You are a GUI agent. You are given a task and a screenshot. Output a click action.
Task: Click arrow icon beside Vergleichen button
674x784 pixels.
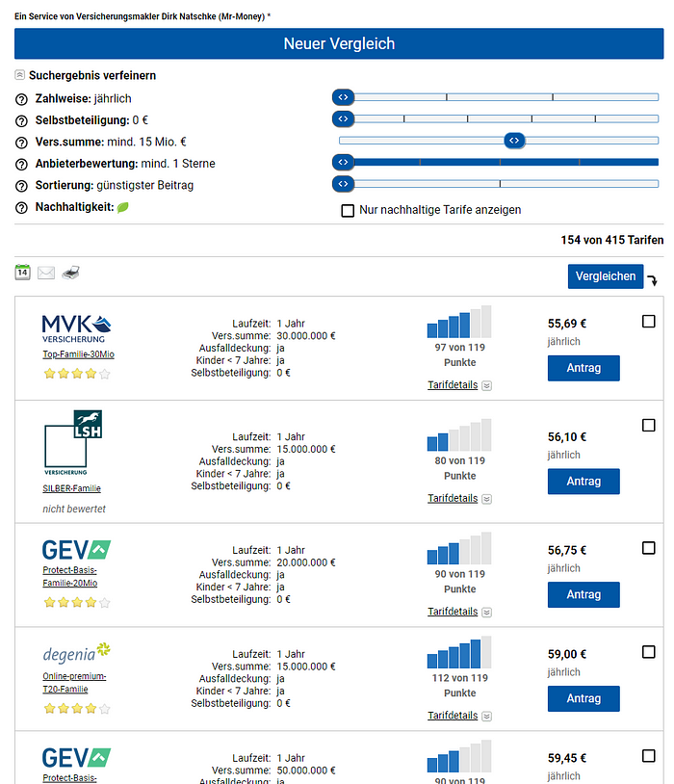[x=653, y=280]
